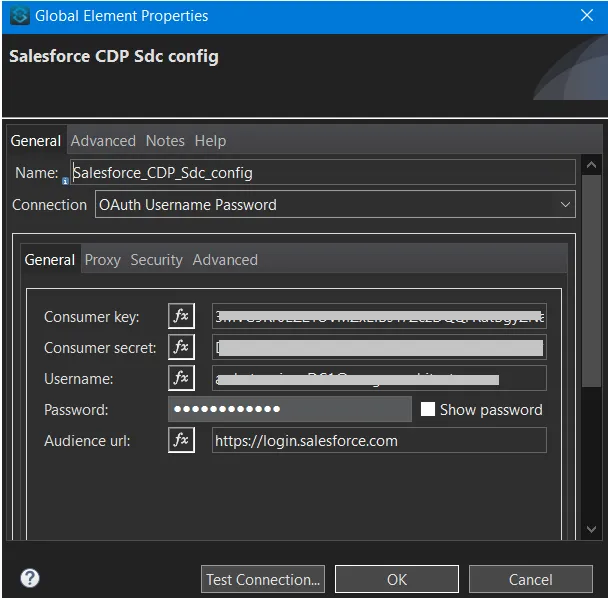Open the help question mark icon

pos(30,578)
